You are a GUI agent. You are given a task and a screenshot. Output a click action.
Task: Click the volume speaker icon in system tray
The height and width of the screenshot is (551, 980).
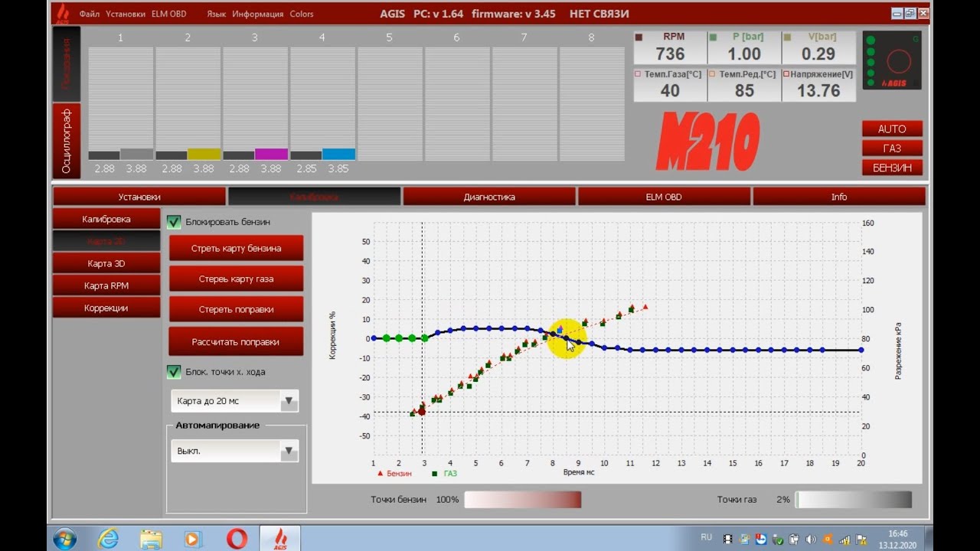(x=812, y=539)
